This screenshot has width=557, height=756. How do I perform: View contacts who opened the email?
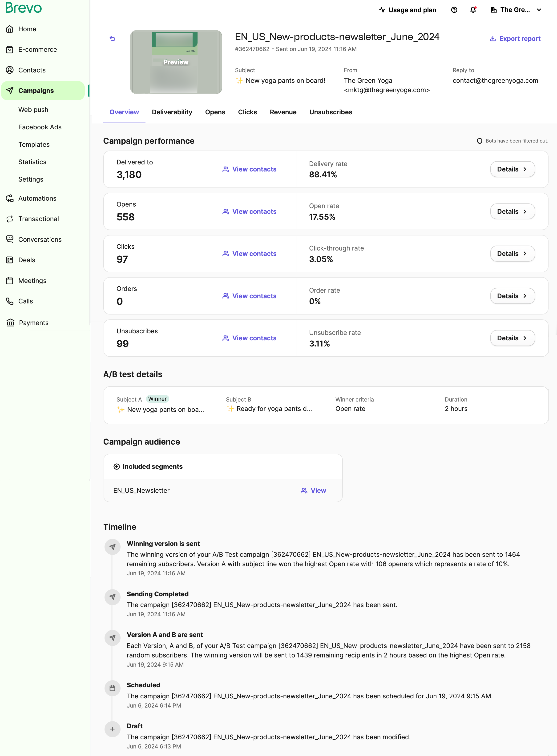pos(250,211)
